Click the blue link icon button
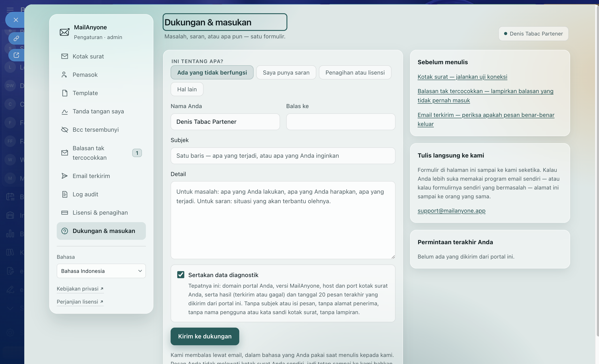Image resolution: width=599 pixels, height=364 pixels. tap(16, 38)
